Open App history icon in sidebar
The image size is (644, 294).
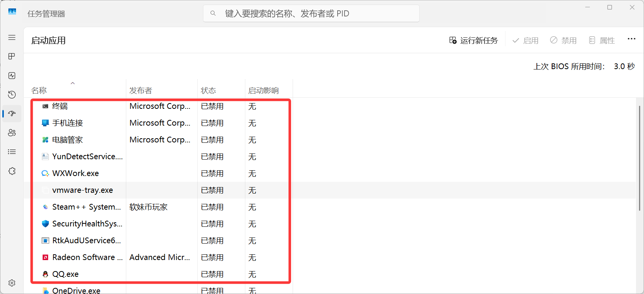click(x=12, y=95)
